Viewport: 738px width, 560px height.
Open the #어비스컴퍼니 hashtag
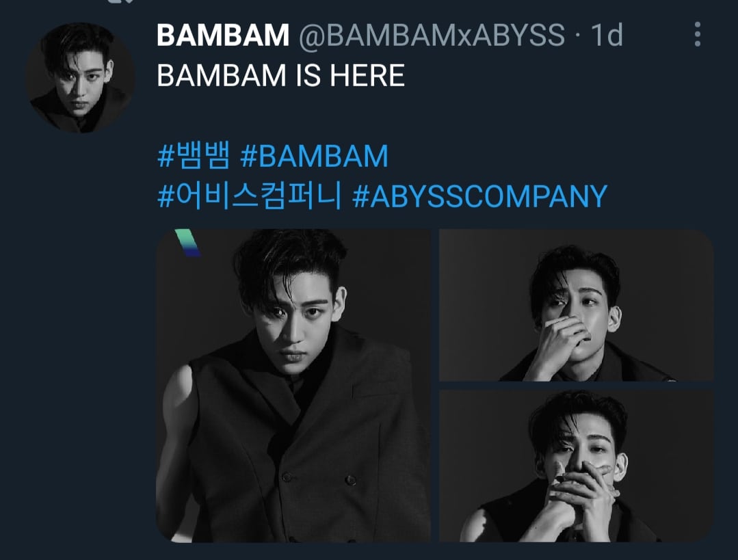[250, 196]
